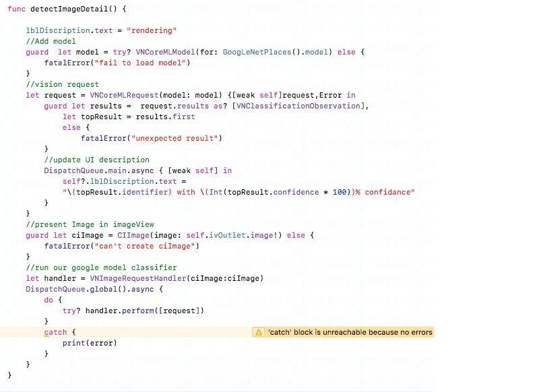Click the //update UI description comment
The image size is (539, 392).
point(96,160)
